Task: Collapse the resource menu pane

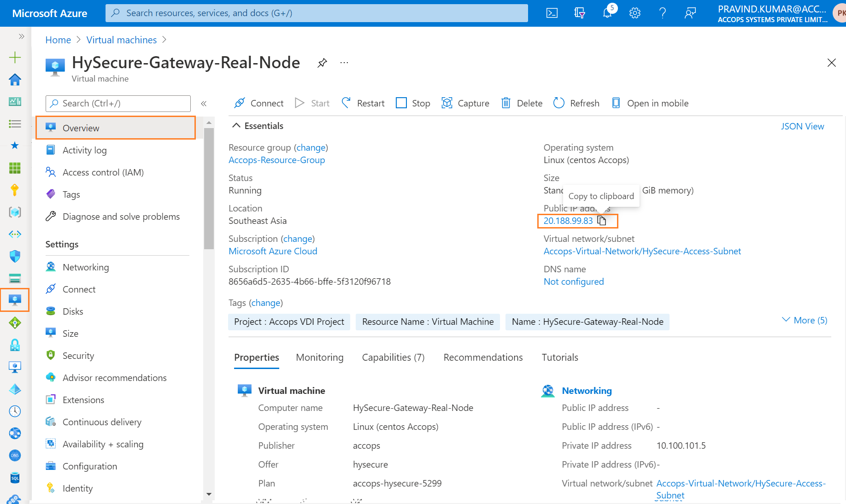Action: pos(204,104)
